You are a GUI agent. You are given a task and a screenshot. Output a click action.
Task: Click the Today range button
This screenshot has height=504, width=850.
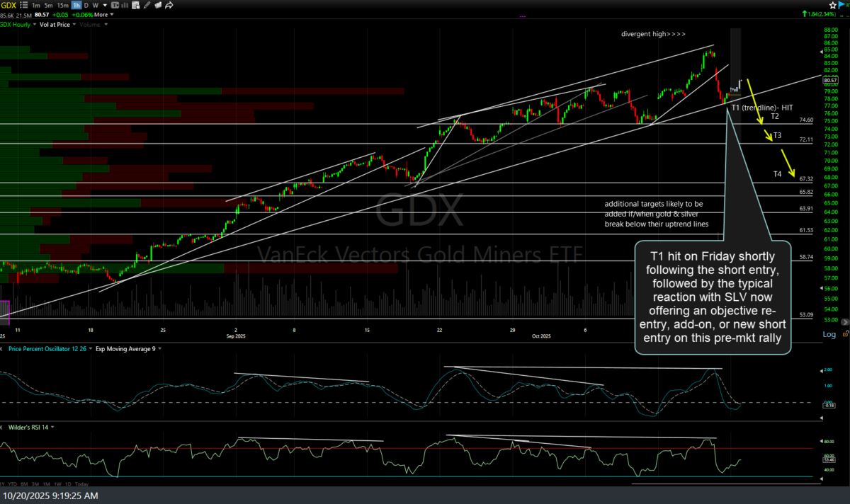point(81,484)
